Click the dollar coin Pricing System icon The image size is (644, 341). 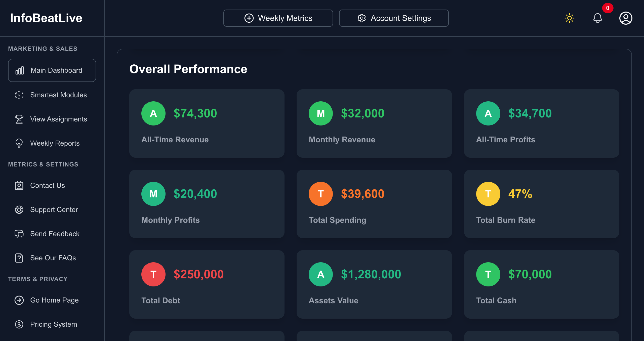[19, 324]
